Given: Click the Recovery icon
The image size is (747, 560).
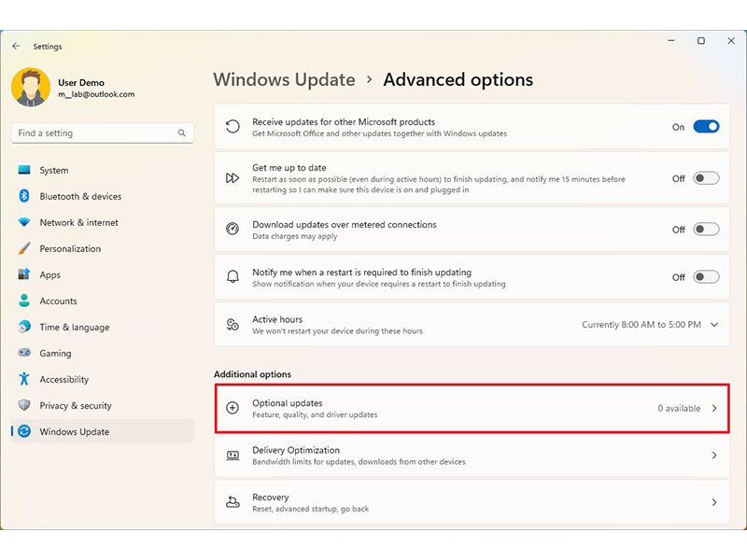Looking at the screenshot, I should pyautogui.click(x=233, y=502).
